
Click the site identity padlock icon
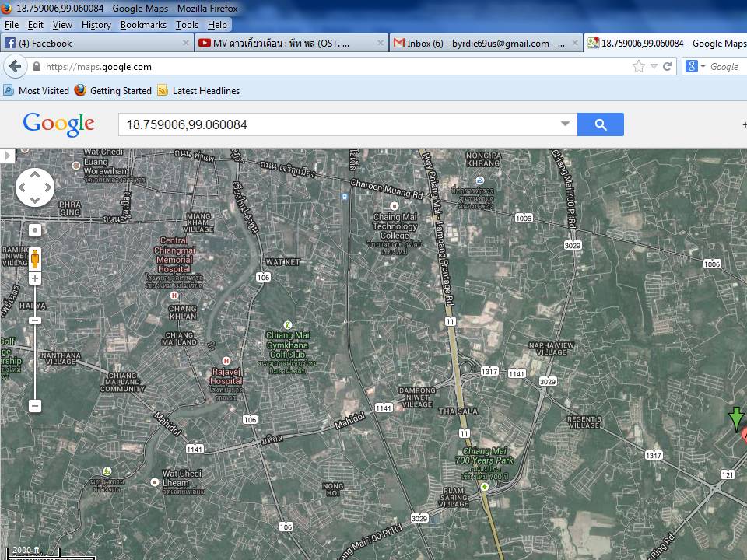click(37, 67)
